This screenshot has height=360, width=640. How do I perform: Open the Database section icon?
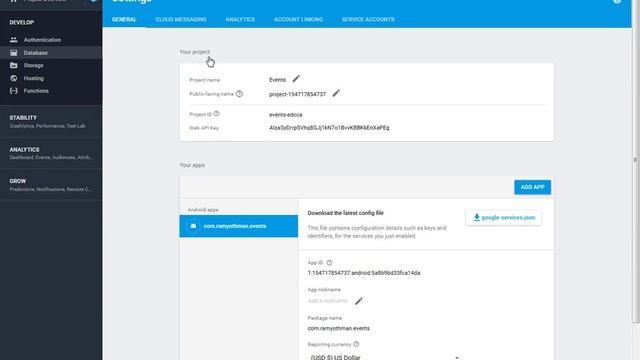(14, 53)
